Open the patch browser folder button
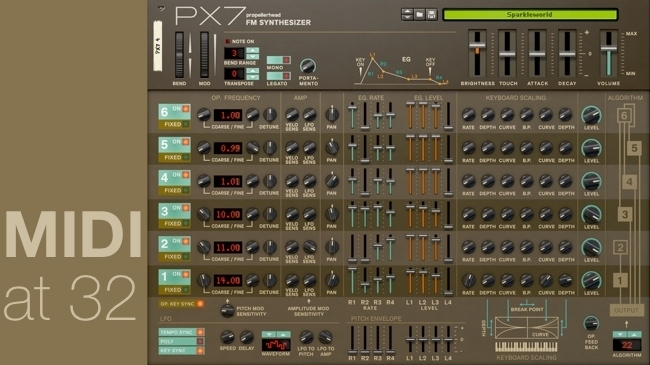The image size is (650, 365). click(x=419, y=15)
